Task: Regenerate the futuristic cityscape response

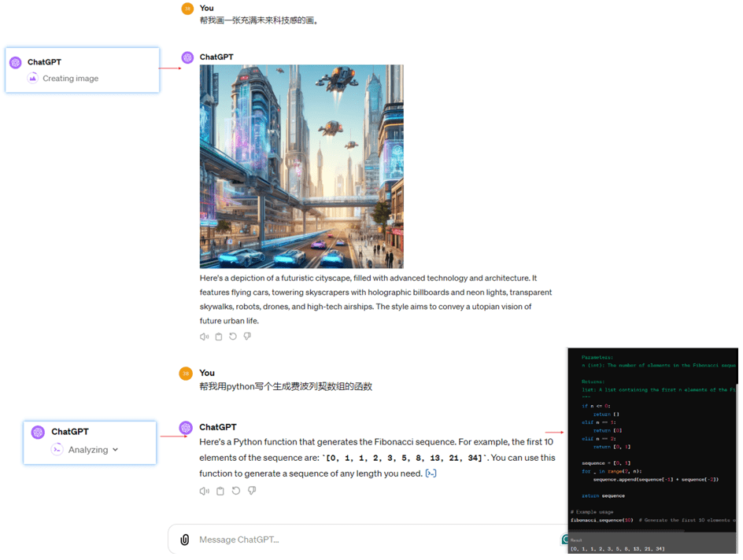Action: (233, 337)
